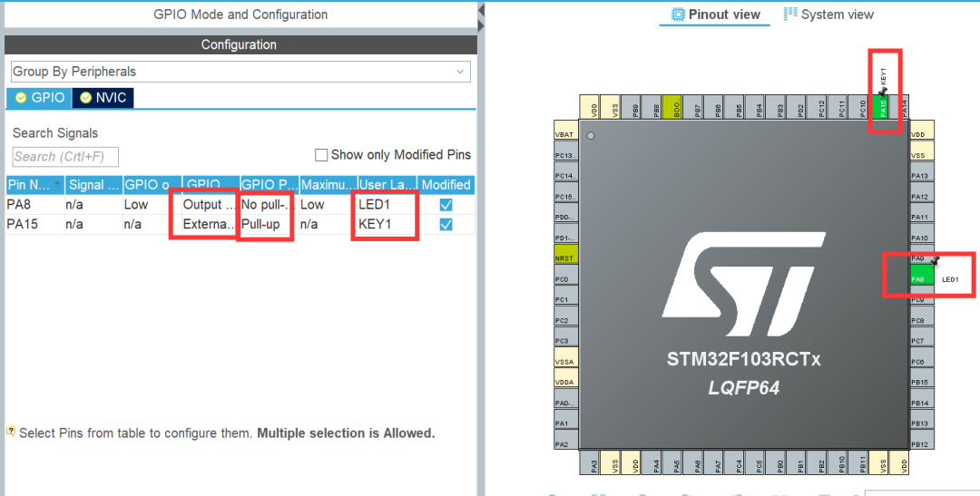The width and height of the screenshot is (980, 496).
Task: Click the PB14 pin on the chip
Action: [922, 399]
